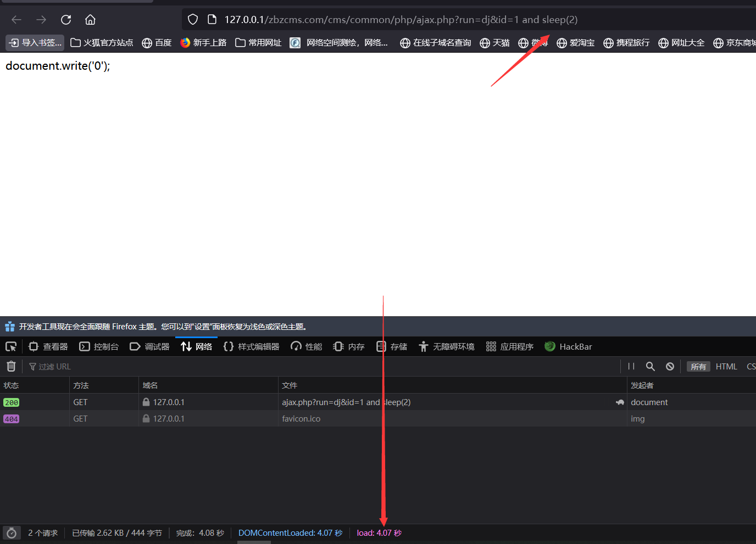Click the tracking protection shield icon
Screen dimensions: 756x544
(x=193, y=20)
